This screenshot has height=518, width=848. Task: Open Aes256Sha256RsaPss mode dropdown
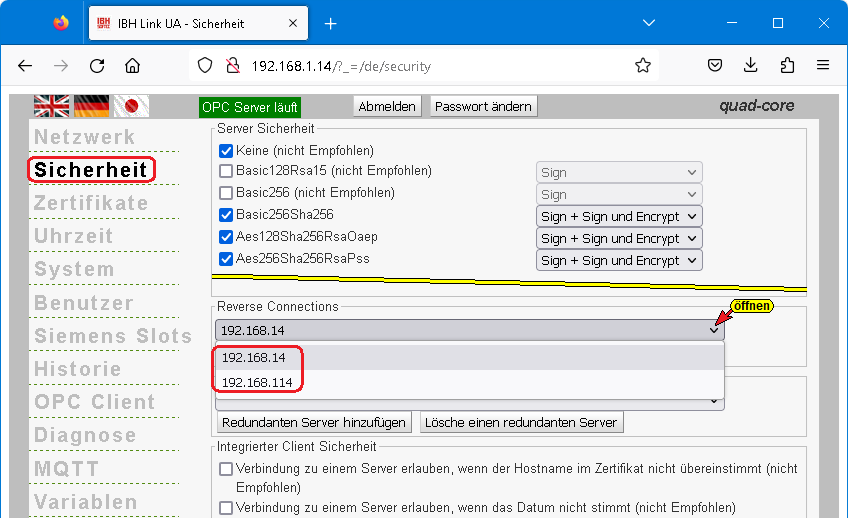619,261
